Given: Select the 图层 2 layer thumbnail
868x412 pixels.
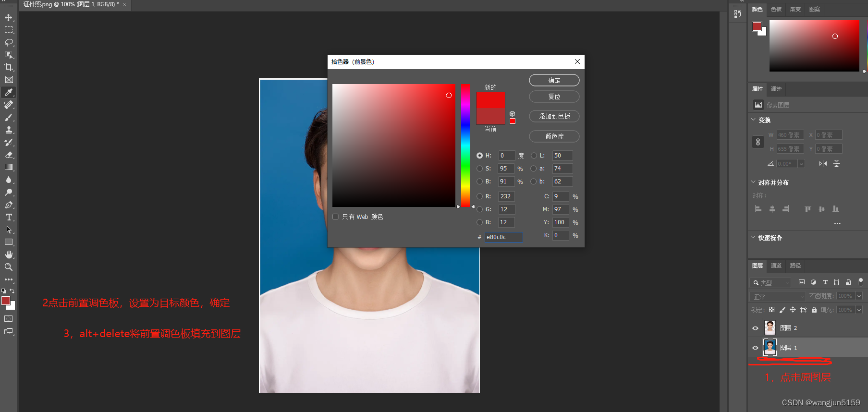Looking at the screenshot, I should coord(770,328).
